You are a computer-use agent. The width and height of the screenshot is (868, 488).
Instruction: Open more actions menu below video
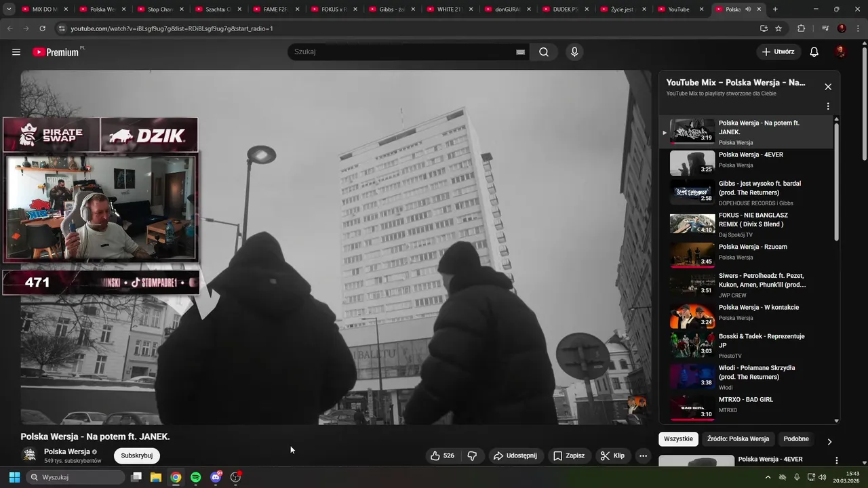(643, 455)
